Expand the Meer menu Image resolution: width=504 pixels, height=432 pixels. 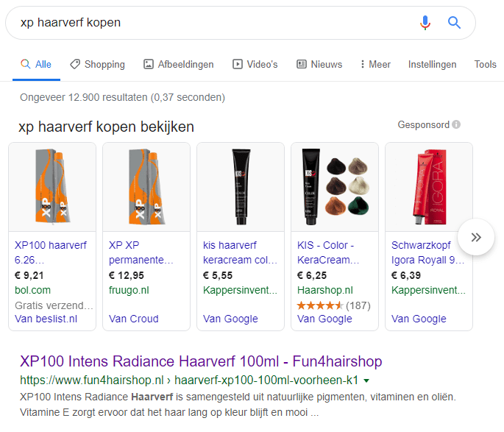coord(375,65)
